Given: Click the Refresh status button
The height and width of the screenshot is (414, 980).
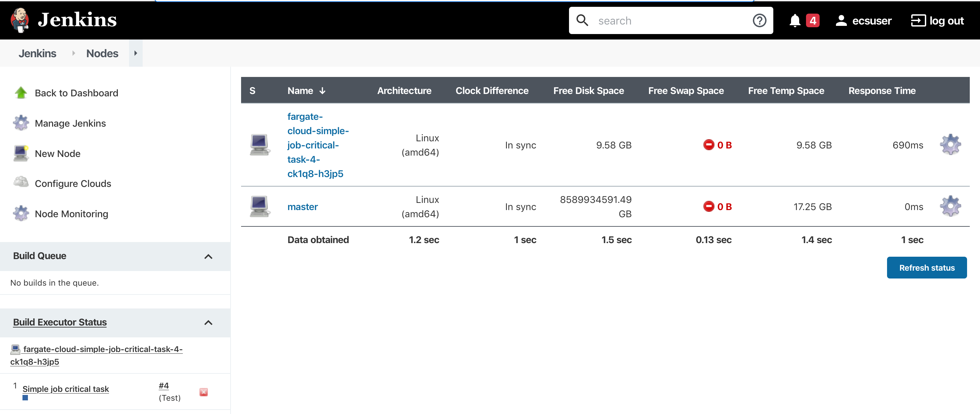Looking at the screenshot, I should coord(927,268).
